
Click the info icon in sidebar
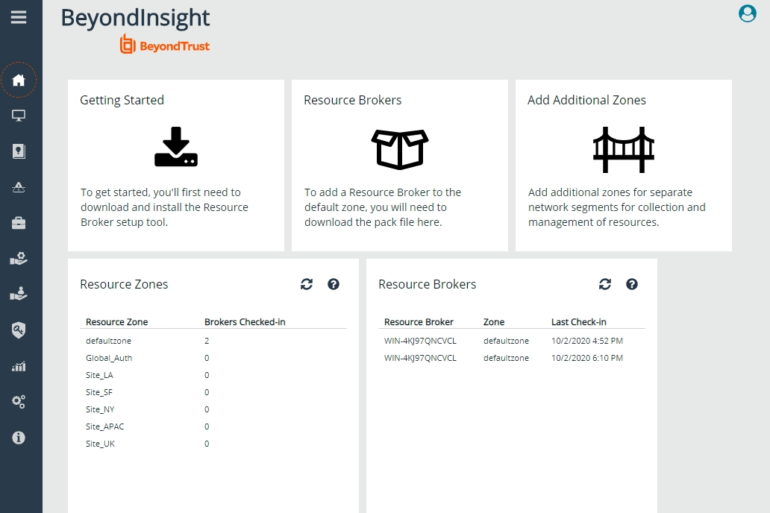click(18, 437)
